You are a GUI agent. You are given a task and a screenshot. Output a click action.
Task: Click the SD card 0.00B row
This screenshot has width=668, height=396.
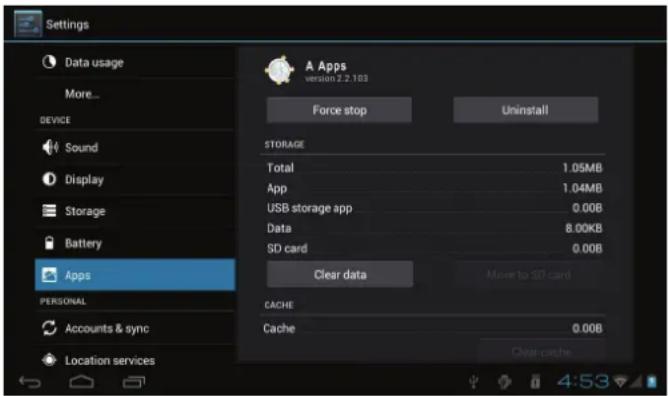coord(434,248)
